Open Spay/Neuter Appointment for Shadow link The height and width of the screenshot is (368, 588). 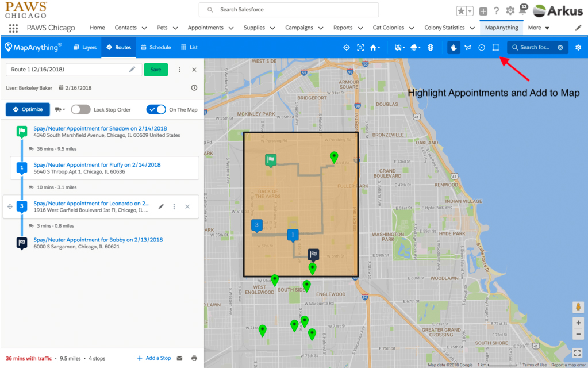pos(100,128)
